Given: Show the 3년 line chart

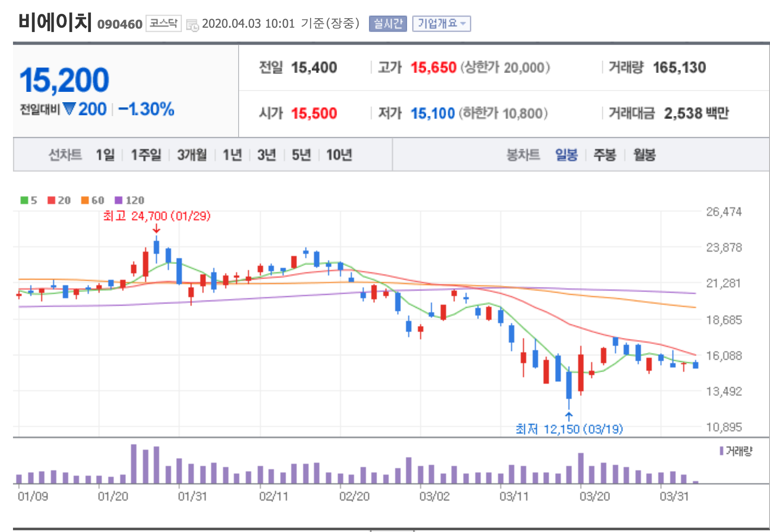Looking at the screenshot, I should 266,155.
